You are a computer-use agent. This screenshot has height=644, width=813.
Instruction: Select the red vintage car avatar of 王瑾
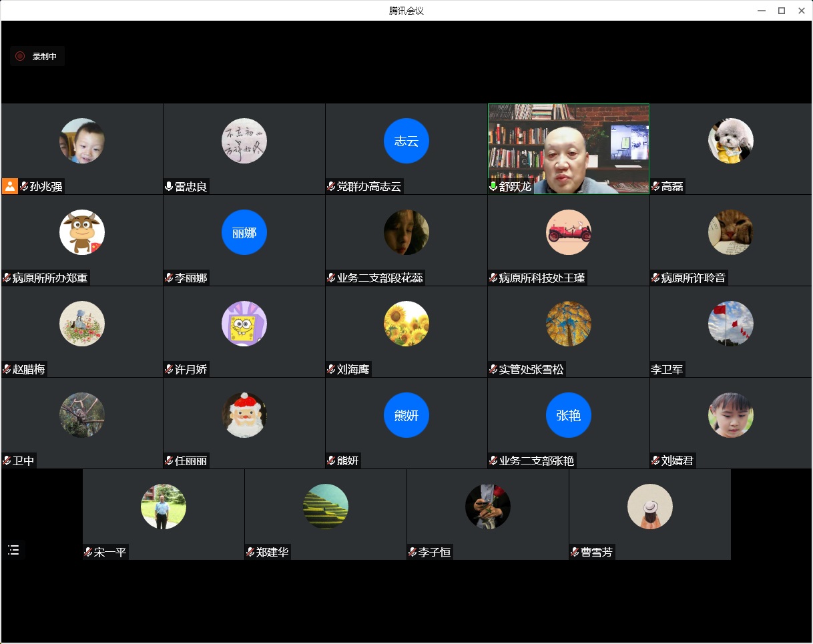tap(569, 232)
